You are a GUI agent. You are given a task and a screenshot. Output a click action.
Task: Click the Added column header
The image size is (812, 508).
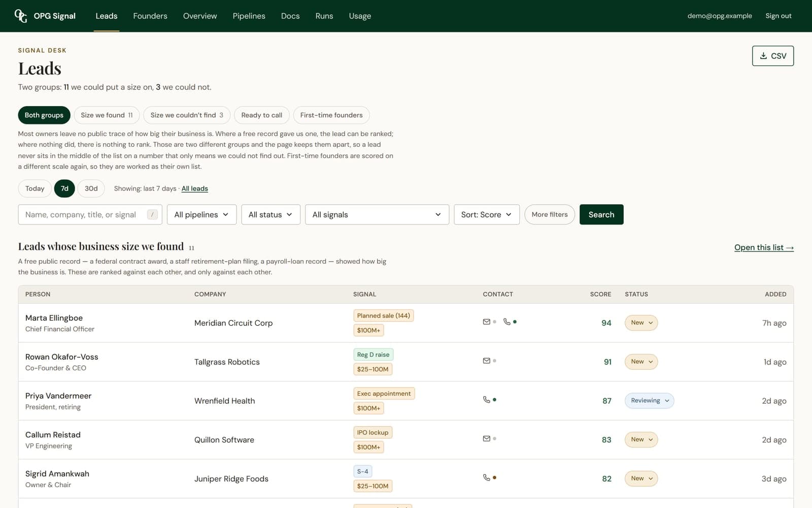point(775,294)
